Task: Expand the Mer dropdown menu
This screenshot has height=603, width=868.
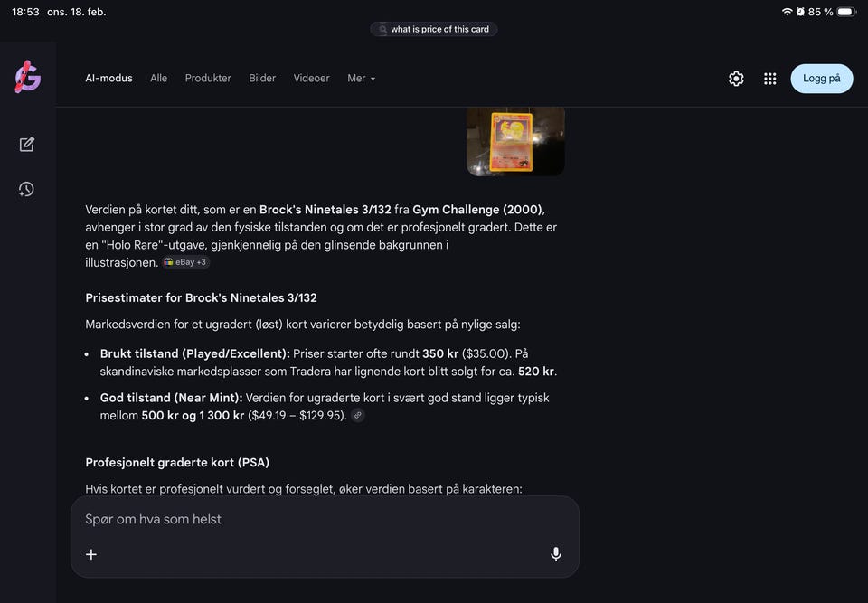Action: [x=361, y=79]
